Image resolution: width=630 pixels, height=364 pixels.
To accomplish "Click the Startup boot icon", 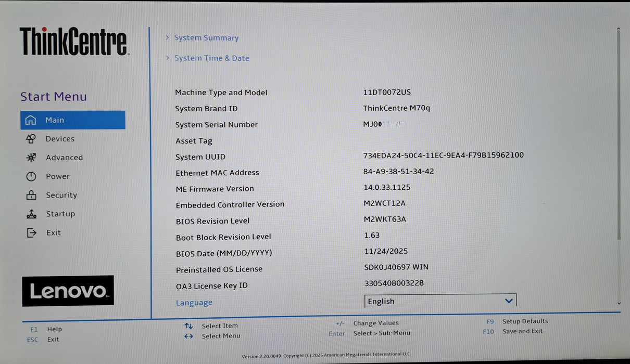I will click(x=31, y=214).
